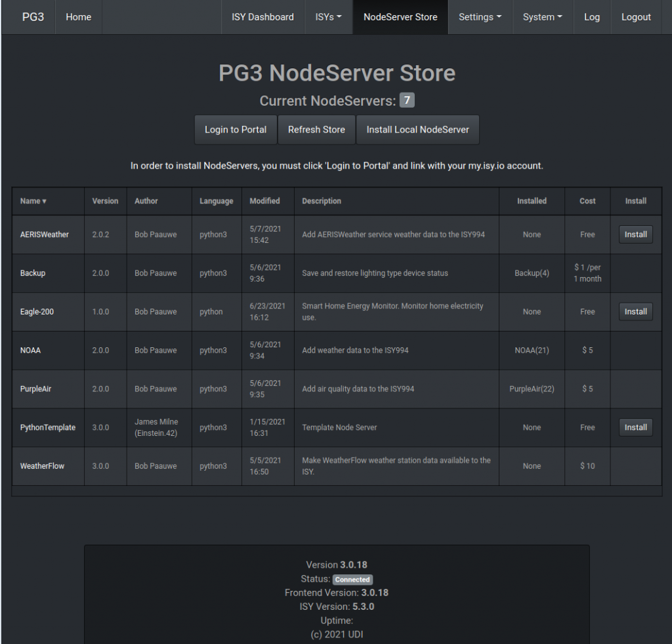
Task: Expand the ISYs dropdown menu
Action: click(328, 17)
